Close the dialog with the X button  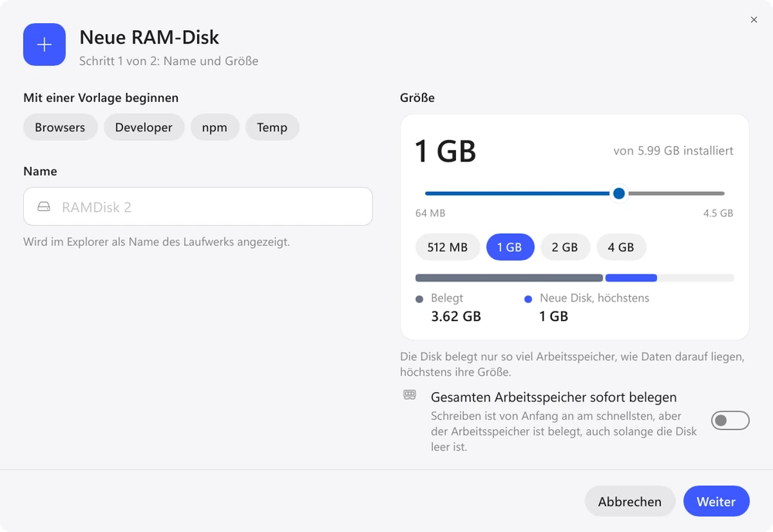[754, 20]
